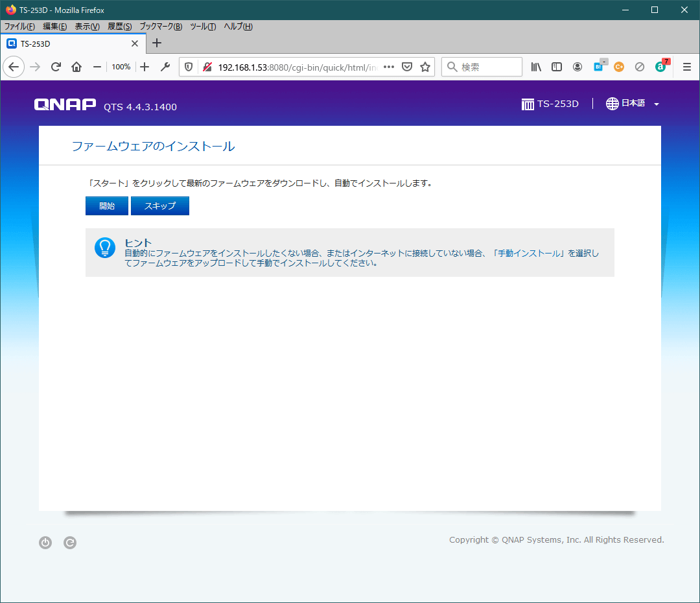Click the lightbulb hint icon
Screen dimensions: 700x603
(x=105, y=248)
